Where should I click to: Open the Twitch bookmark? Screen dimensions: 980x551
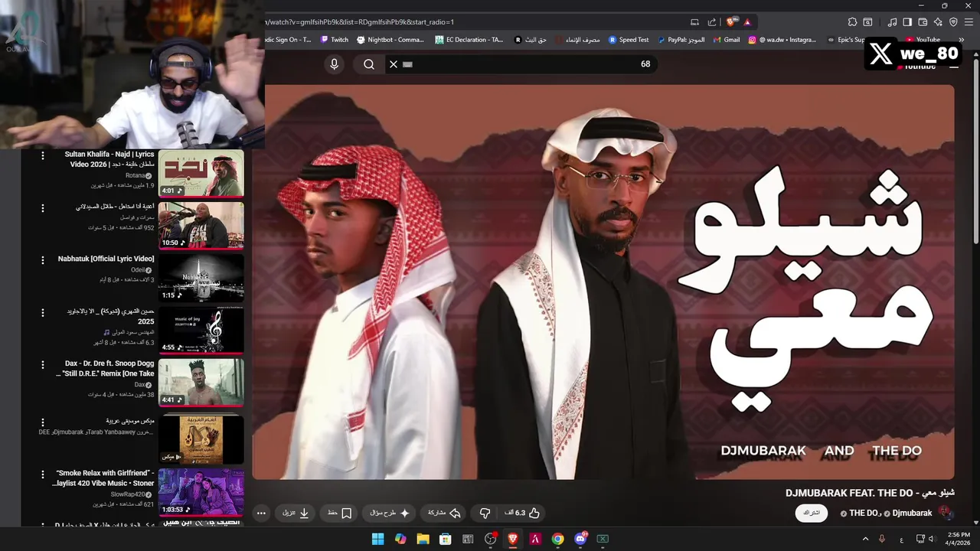[x=335, y=40]
